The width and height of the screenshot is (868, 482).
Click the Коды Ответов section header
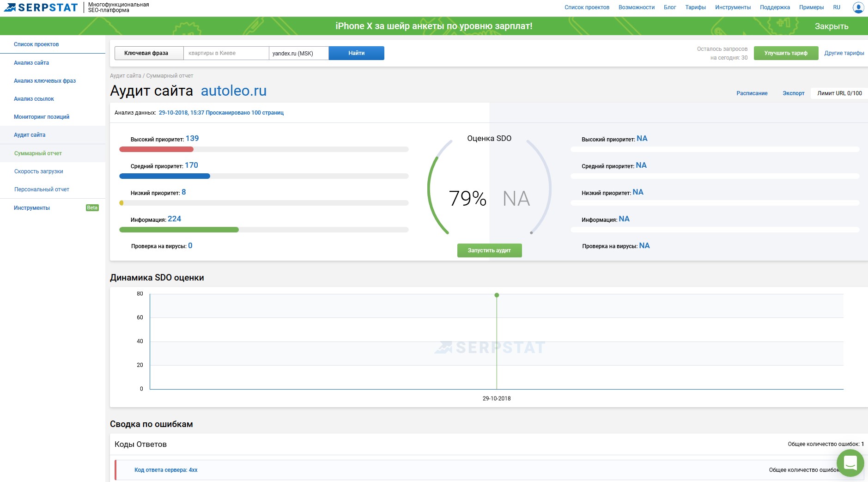[140, 444]
